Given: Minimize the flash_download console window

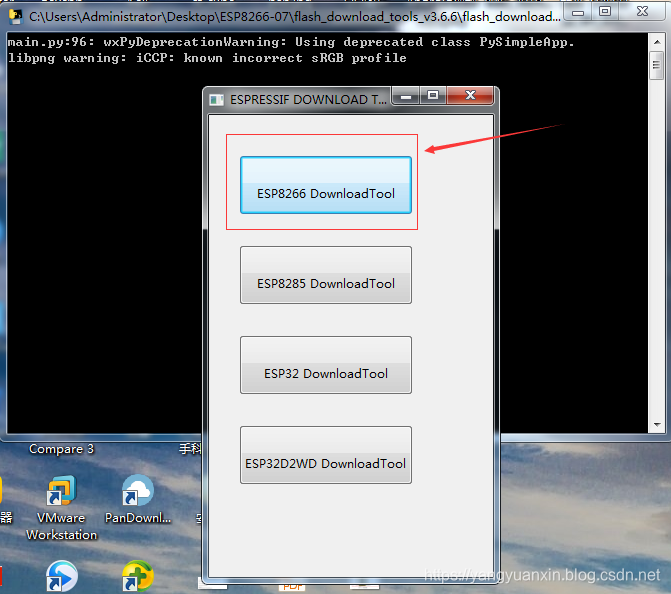Looking at the screenshot, I should click(578, 12).
